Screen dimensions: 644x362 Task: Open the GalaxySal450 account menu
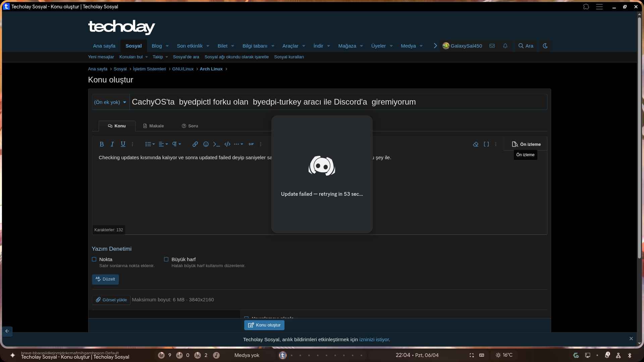[462, 46]
